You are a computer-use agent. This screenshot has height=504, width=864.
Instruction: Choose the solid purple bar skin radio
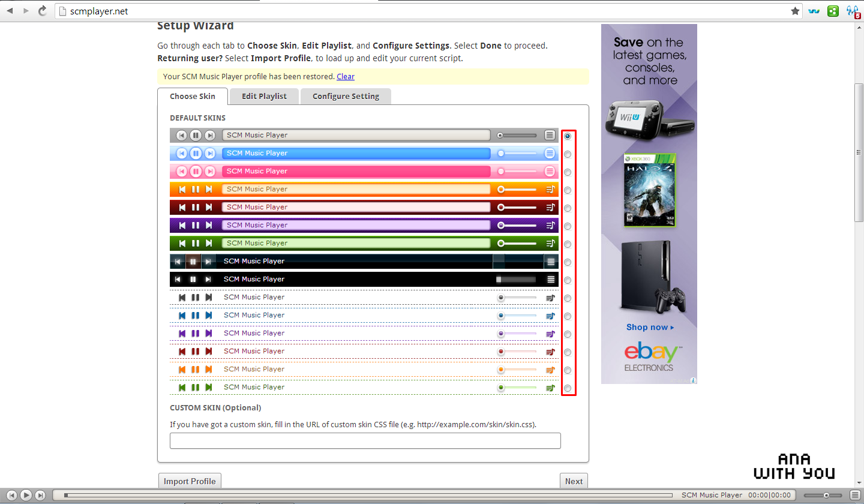[568, 226]
